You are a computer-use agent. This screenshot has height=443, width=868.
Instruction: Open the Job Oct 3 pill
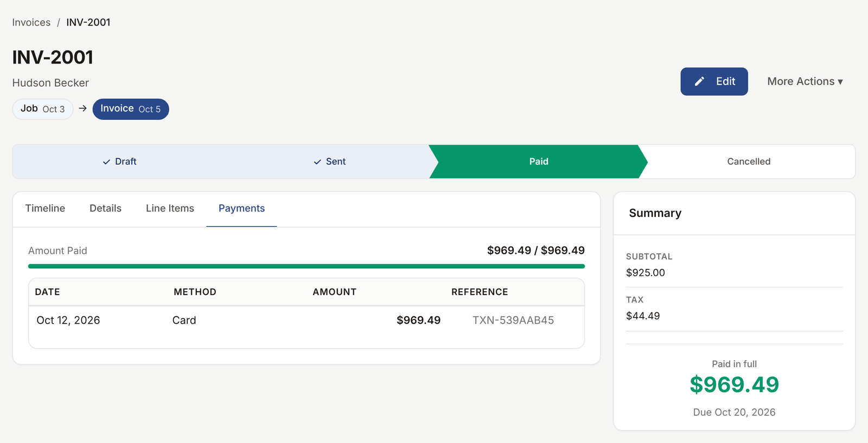[43, 109]
